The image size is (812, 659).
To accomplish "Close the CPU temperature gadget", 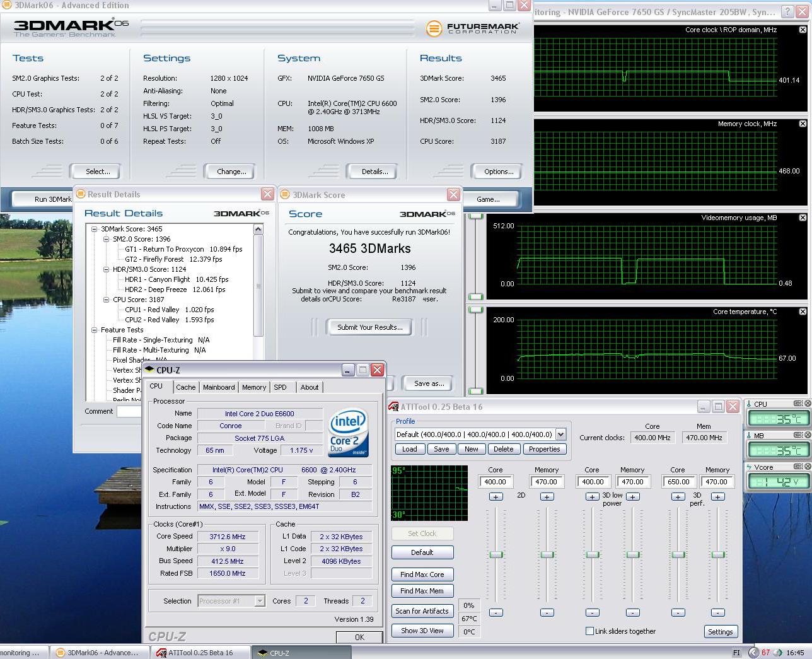I will click(807, 404).
